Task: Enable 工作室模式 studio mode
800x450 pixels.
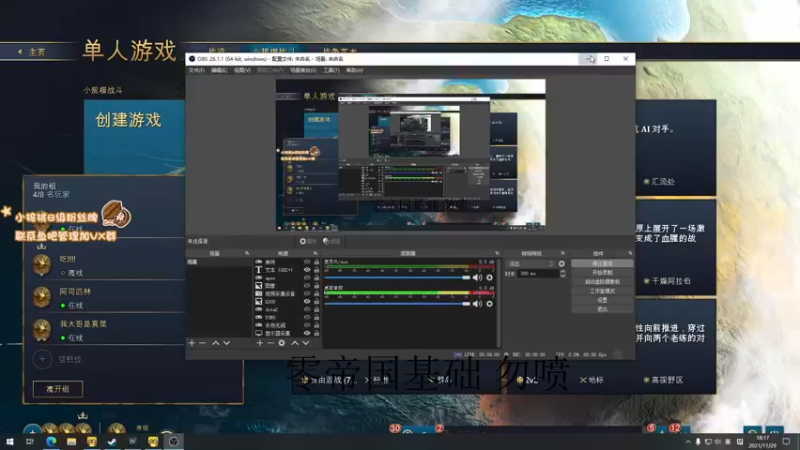Action: (602, 291)
